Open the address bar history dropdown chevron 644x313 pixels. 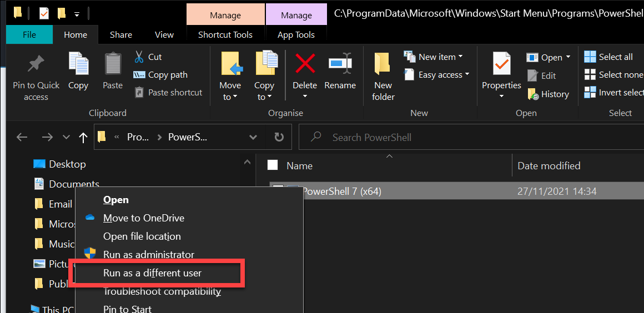coord(253,137)
